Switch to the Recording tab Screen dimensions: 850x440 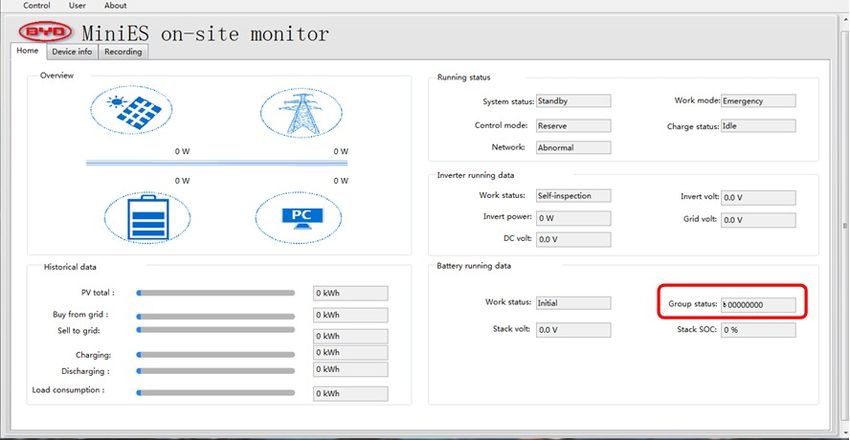click(x=123, y=52)
